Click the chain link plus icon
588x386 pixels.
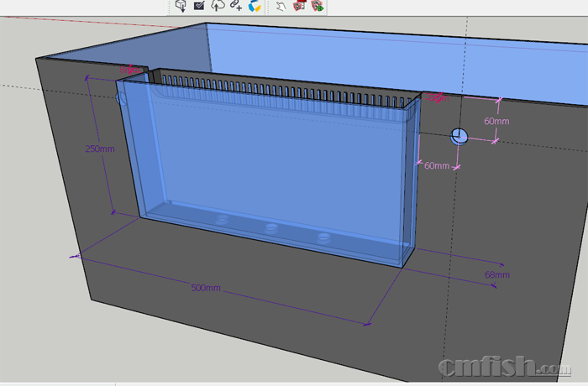coord(236,6)
